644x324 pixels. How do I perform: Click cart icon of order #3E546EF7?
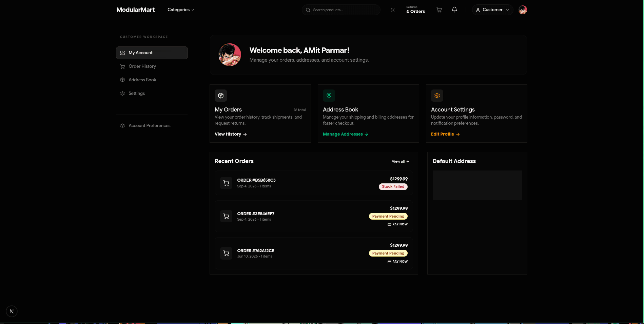[226, 216]
